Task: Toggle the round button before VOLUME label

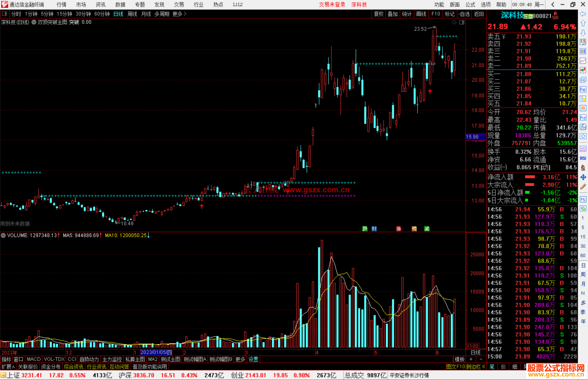Action: click(x=3, y=235)
